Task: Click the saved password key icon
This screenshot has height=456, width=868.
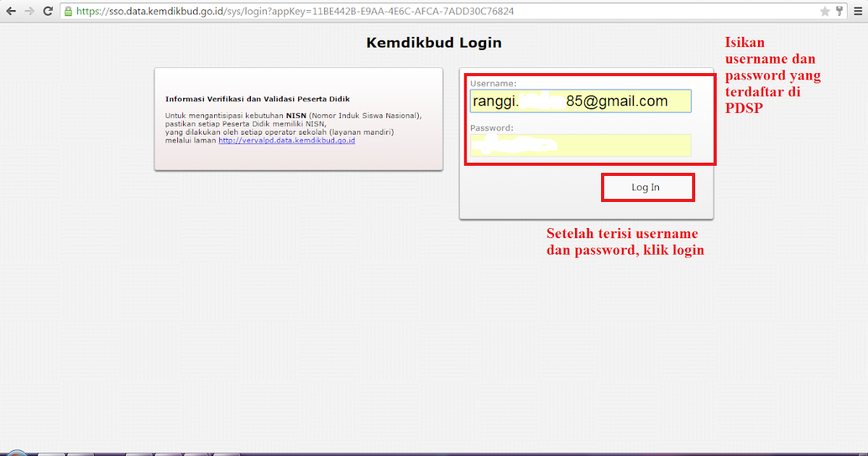Action: coord(839,12)
